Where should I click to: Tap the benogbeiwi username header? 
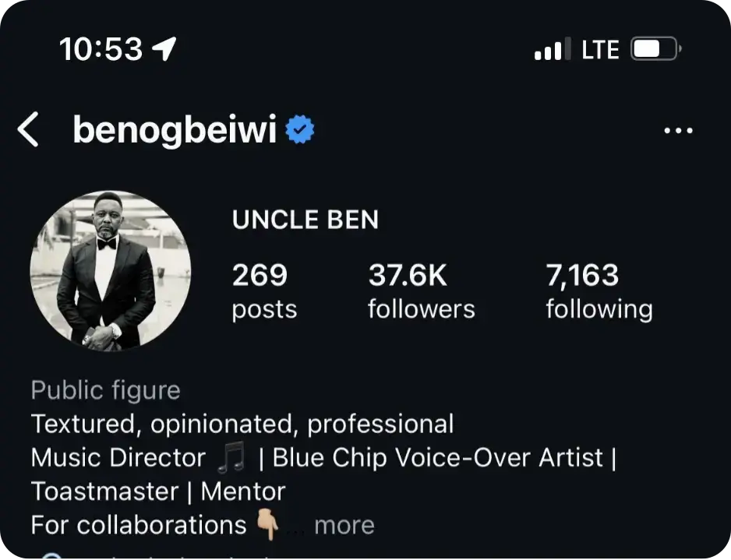(x=175, y=130)
